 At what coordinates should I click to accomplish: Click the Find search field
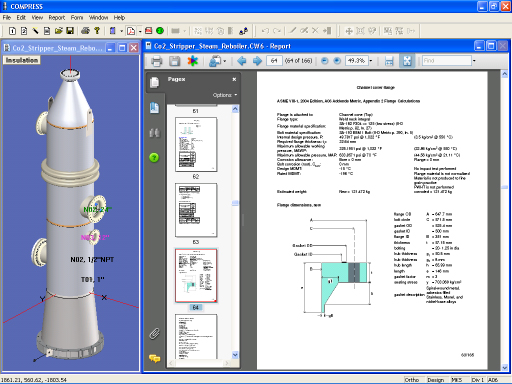[447, 61]
